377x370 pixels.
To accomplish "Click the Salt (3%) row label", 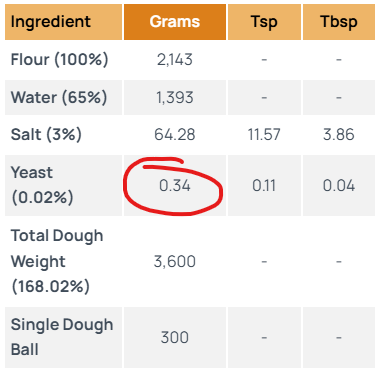I will click(x=46, y=135).
